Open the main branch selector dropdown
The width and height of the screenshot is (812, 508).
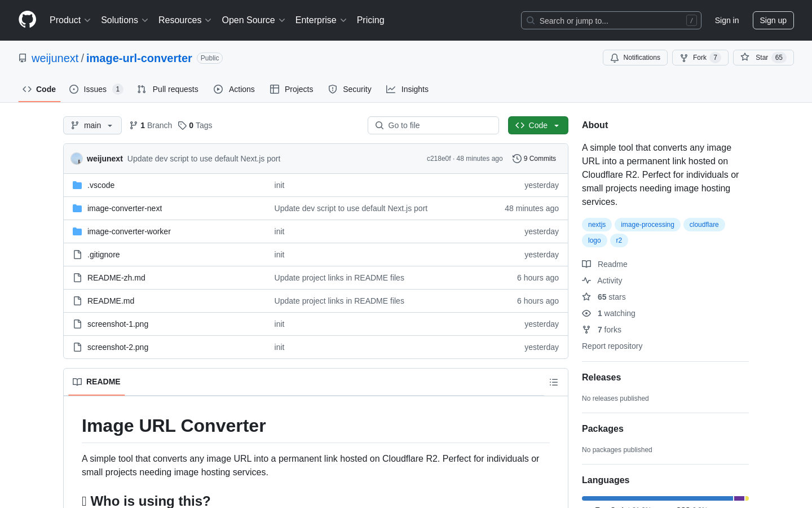click(x=92, y=125)
